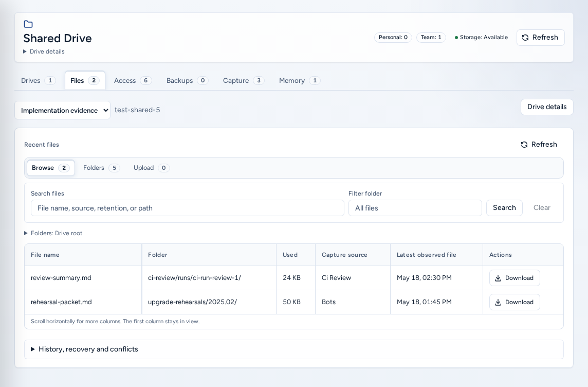This screenshot has width=588, height=387.
Task: Select the Files tab
Action: pyautogui.click(x=85, y=80)
